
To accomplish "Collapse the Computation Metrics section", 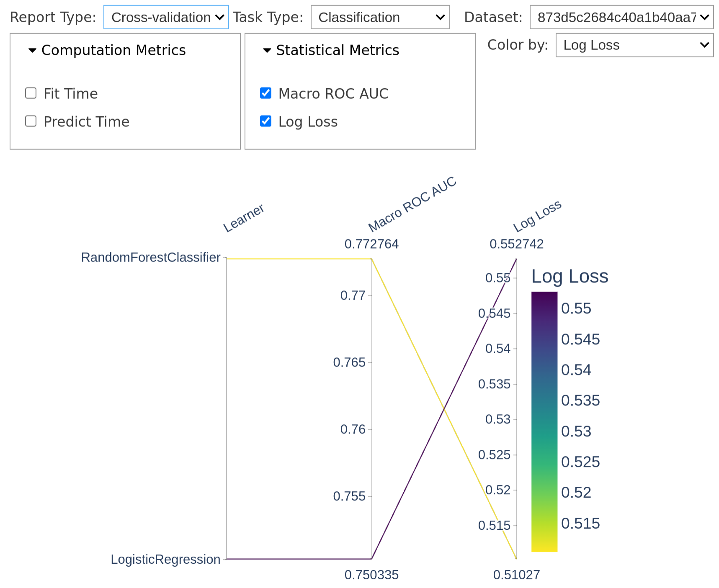I will coord(33,50).
